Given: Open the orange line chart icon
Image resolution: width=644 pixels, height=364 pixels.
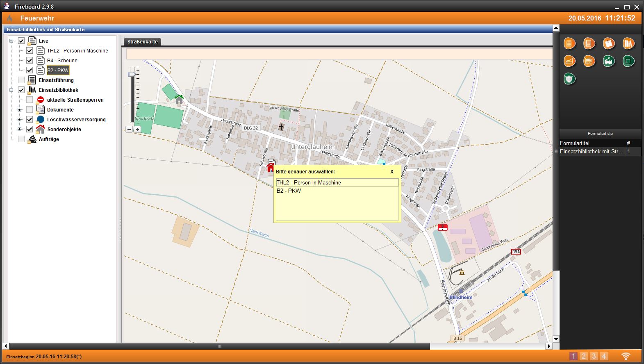Looking at the screenshot, I should [x=569, y=61].
